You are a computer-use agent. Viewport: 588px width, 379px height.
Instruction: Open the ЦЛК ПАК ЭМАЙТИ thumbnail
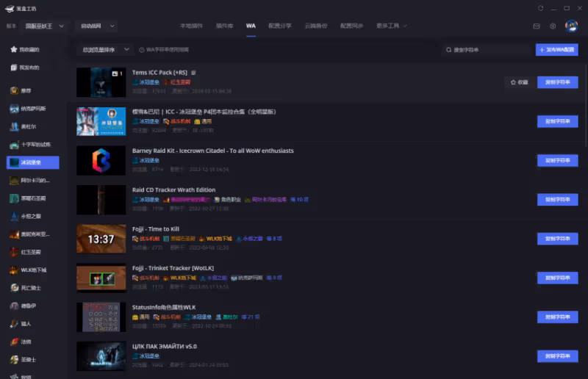click(x=101, y=356)
